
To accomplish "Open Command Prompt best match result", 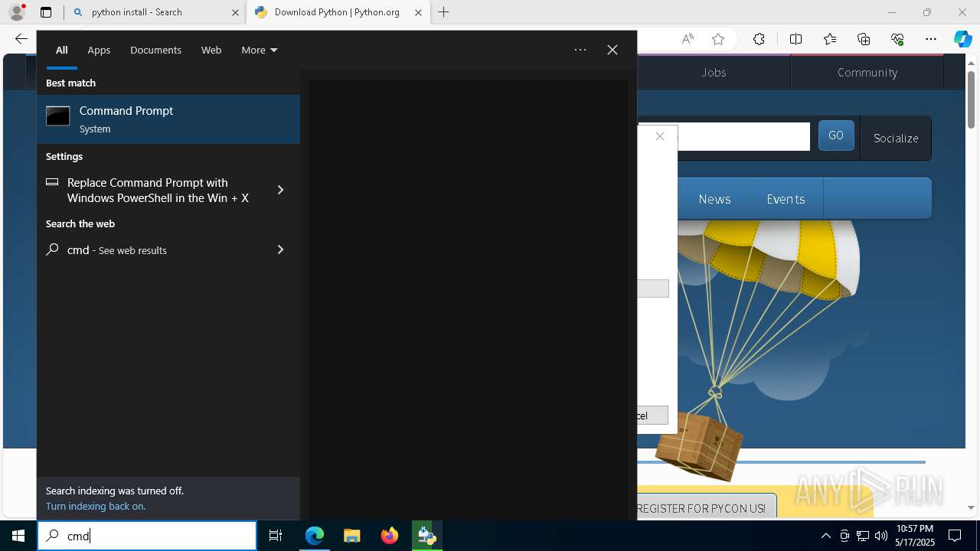I will (x=168, y=119).
